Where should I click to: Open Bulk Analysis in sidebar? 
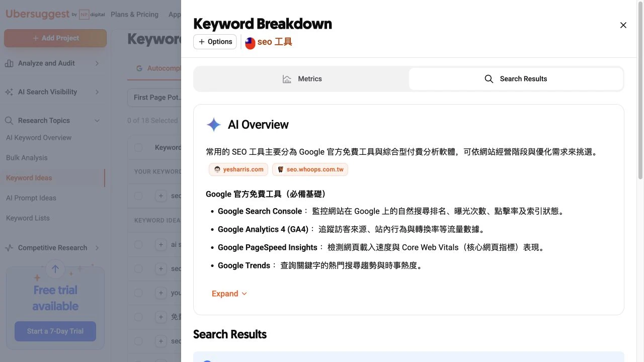point(27,158)
